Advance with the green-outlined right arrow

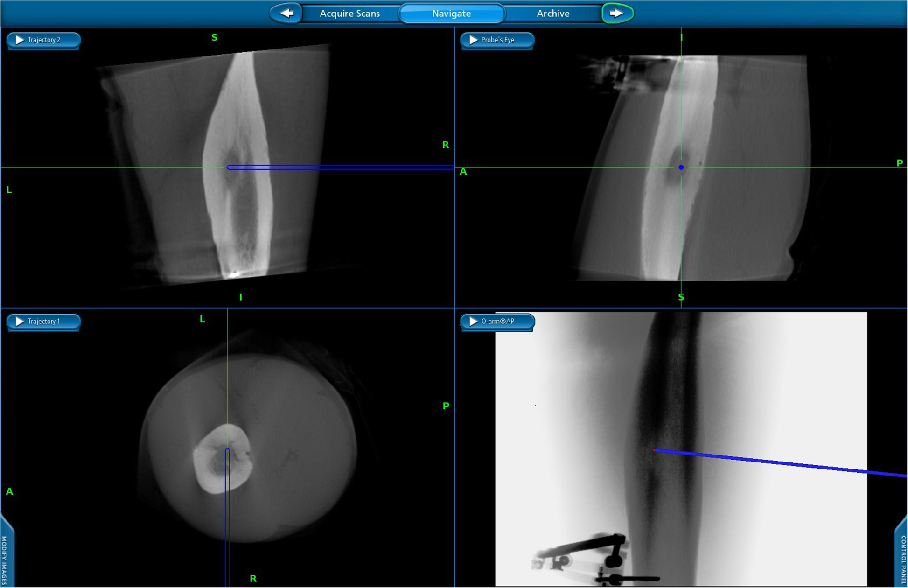point(617,13)
